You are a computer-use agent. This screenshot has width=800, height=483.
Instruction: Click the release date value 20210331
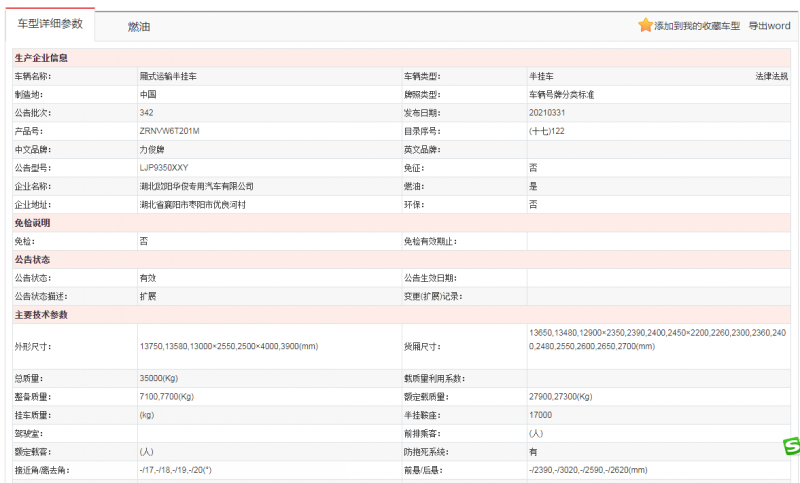pos(547,113)
